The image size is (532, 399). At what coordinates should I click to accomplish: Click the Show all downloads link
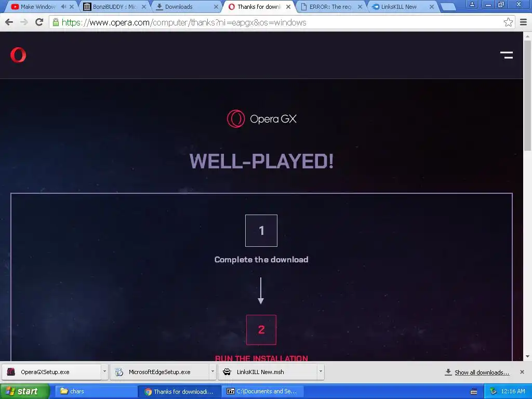(x=482, y=373)
